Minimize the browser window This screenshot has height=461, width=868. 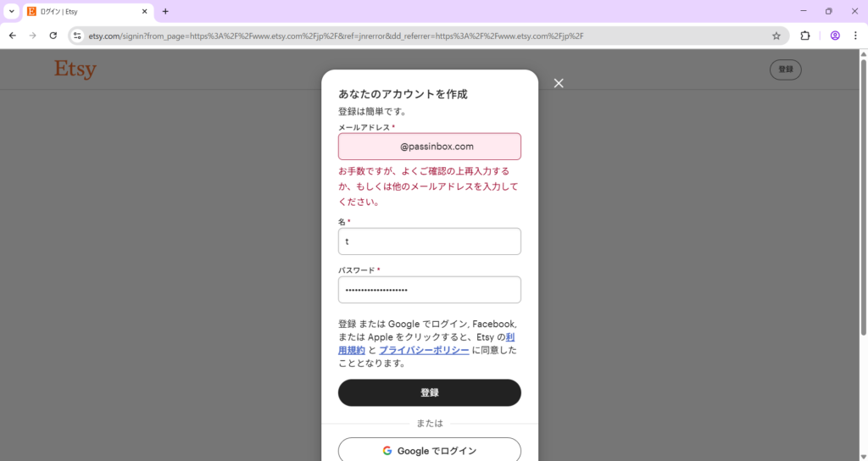pyautogui.click(x=804, y=11)
